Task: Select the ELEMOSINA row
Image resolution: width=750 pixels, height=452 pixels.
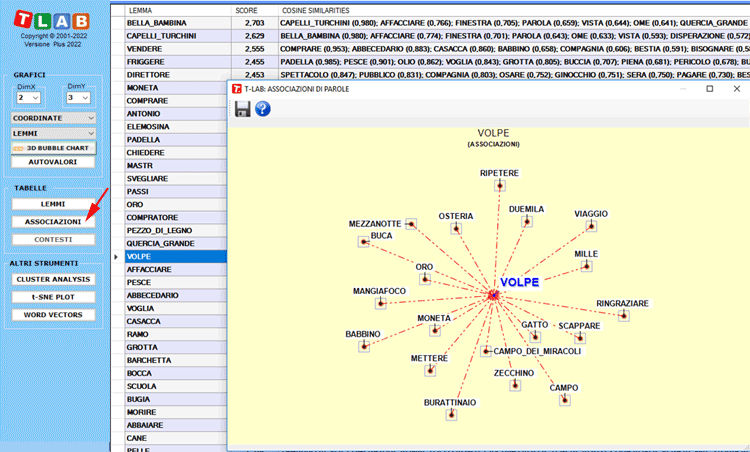Action: (x=176, y=127)
